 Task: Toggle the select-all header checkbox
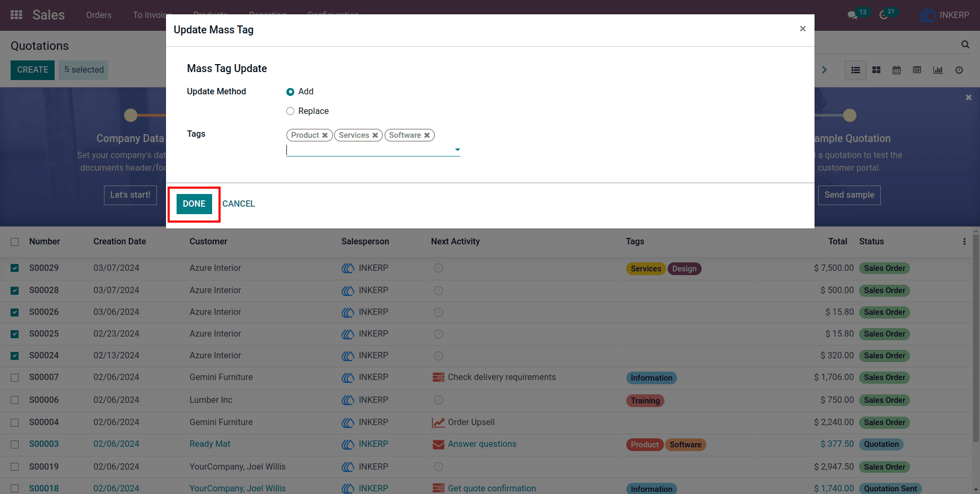[15, 242]
